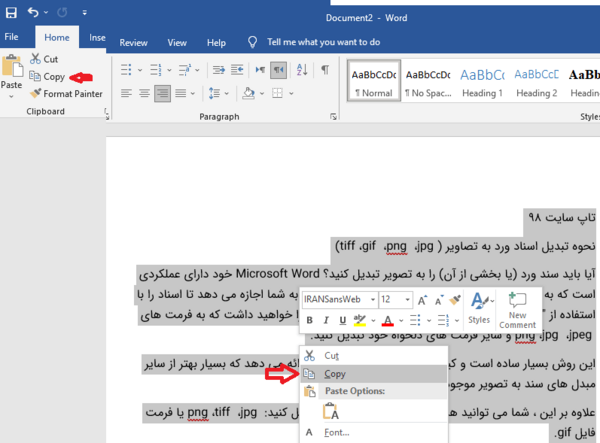The height and width of the screenshot is (443, 600).
Task: Toggle right-to-left text direction
Action: point(278,70)
